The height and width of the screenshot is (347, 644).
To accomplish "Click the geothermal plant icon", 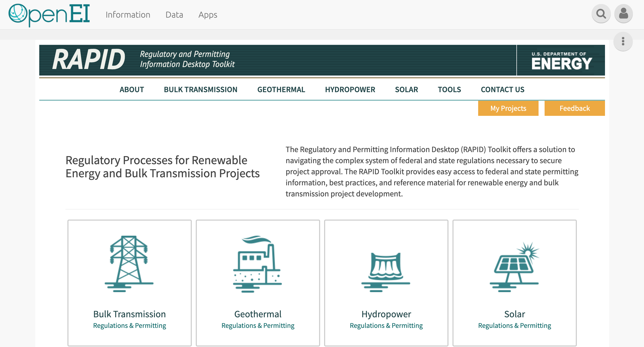I will pyautogui.click(x=257, y=264).
